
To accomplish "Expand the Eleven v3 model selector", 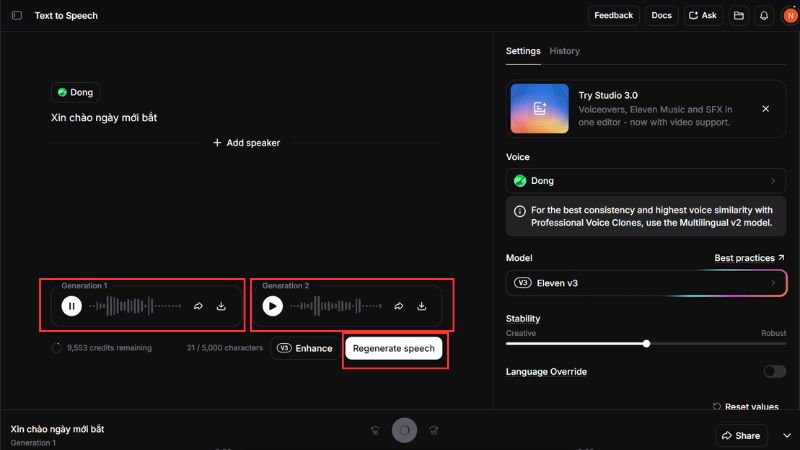I will click(x=645, y=283).
